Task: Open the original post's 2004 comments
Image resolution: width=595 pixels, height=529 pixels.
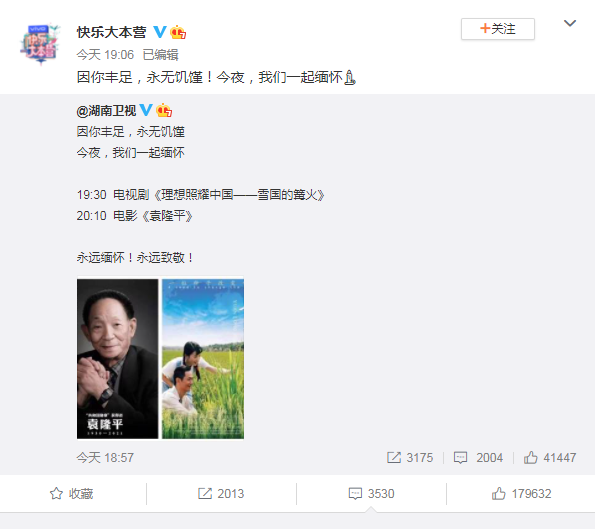Action: tap(478, 458)
